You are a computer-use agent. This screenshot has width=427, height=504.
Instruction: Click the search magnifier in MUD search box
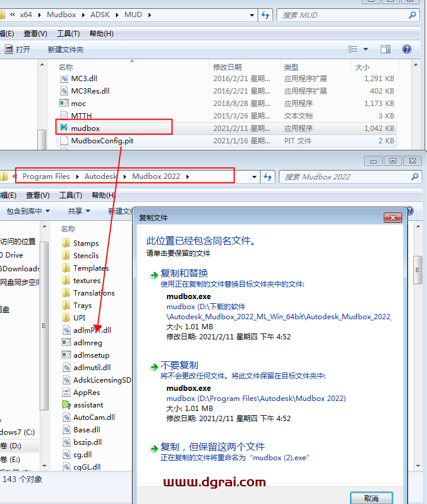(412, 15)
